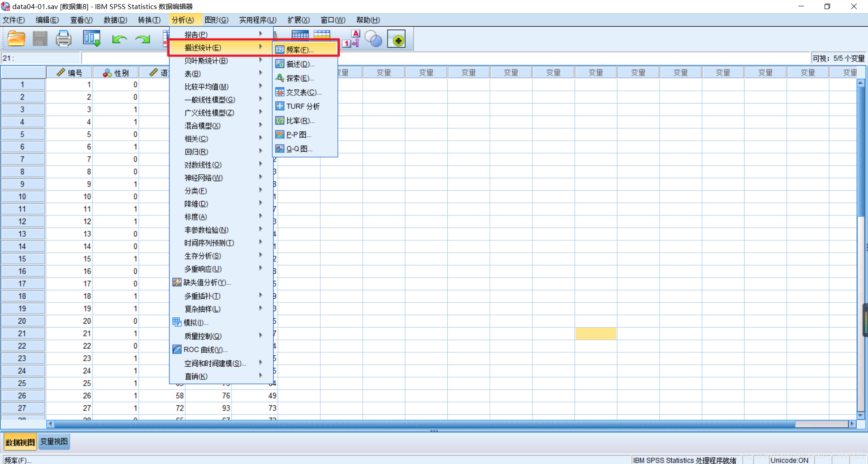Click the Unicode:ON status bar entry
Screen dimensions: 868x464
(789, 460)
